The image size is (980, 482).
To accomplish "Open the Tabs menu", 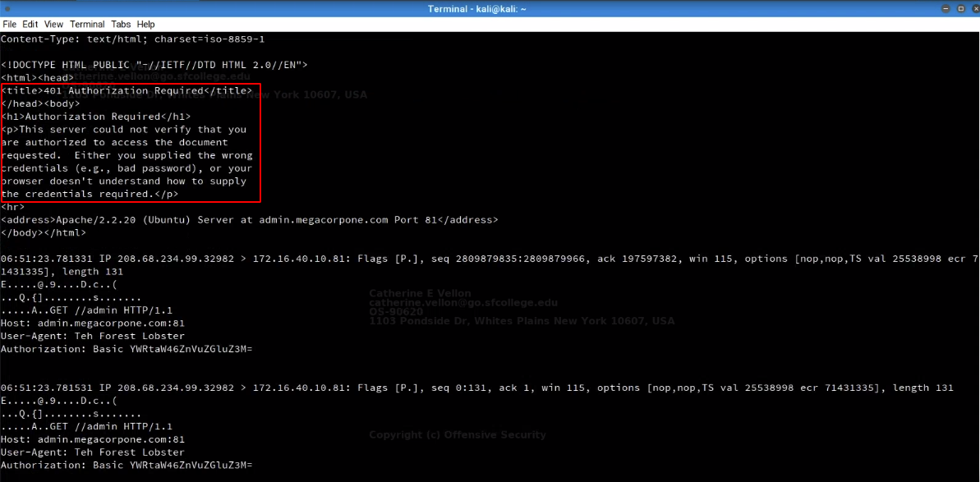I will (122, 25).
